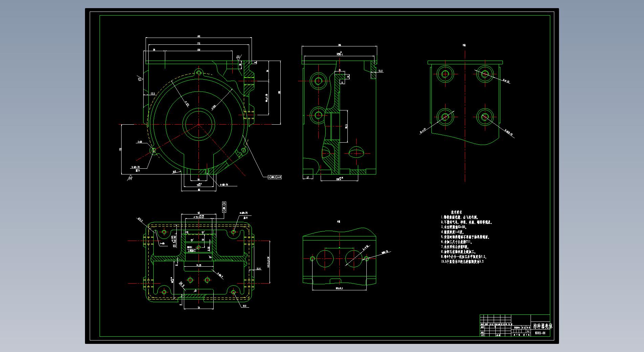Click the 180 overall width dimension in front view
644x352 pixels.
(x=199, y=37)
